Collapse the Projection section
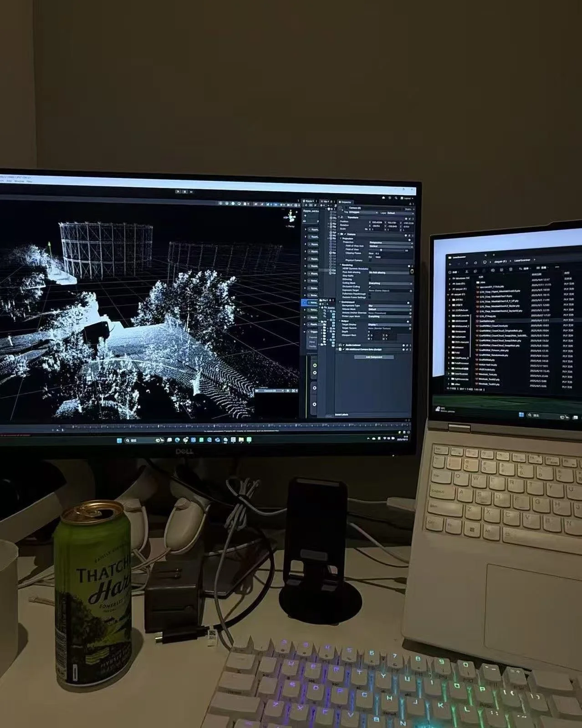Viewport: 582px width, 728px height. [x=341, y=238]
